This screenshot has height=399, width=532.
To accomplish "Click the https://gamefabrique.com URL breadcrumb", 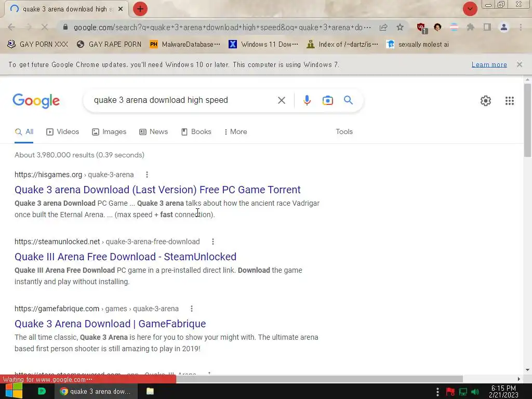I will (x=96, y=309).
